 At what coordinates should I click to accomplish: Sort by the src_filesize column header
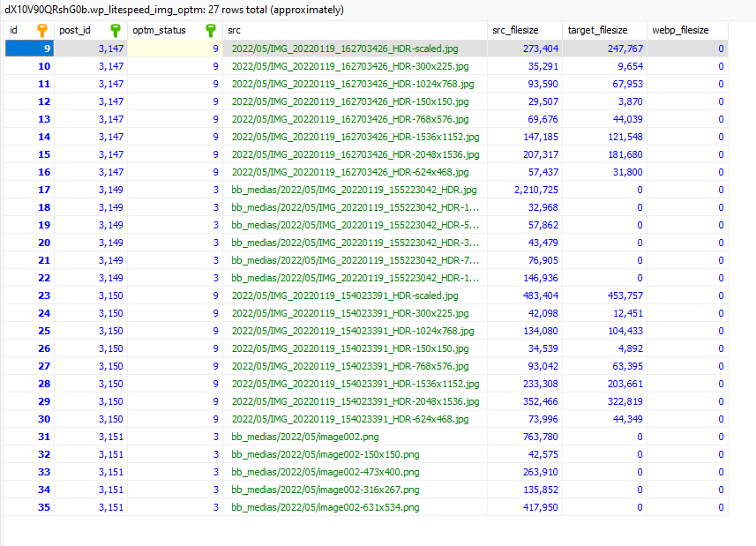click(x=525, y=30)
